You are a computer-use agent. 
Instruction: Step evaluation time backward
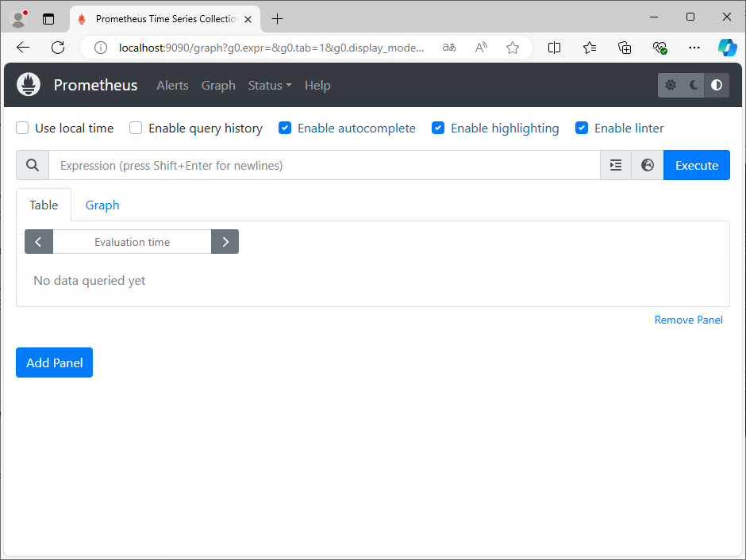click(x=39, y=241)
